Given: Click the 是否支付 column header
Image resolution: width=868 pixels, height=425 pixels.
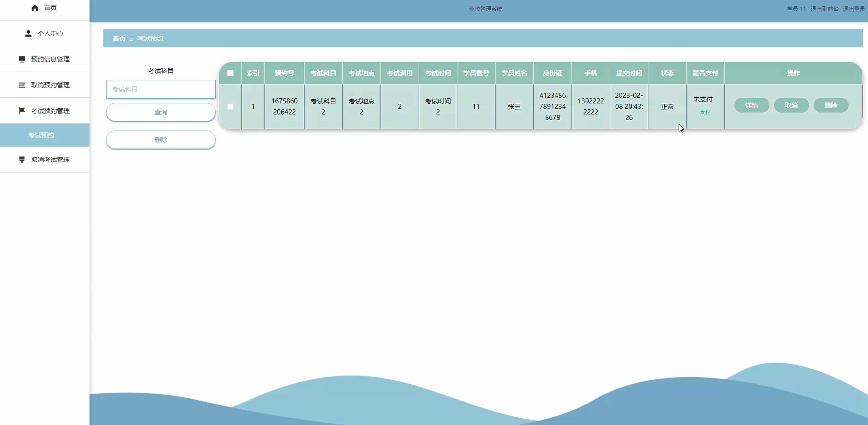Looking at the screenshot, I should pyautogui.click(x=705, y=73).
